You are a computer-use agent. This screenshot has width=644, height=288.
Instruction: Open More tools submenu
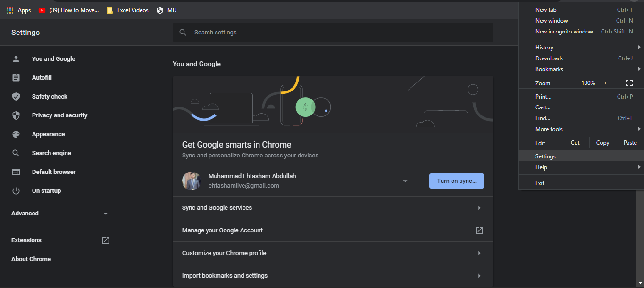click(549, 129)
